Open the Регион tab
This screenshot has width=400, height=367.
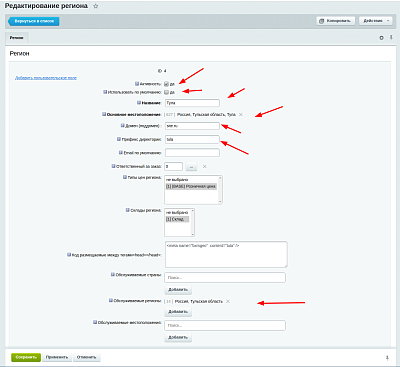pyautogui.click(x=17, y=38)
